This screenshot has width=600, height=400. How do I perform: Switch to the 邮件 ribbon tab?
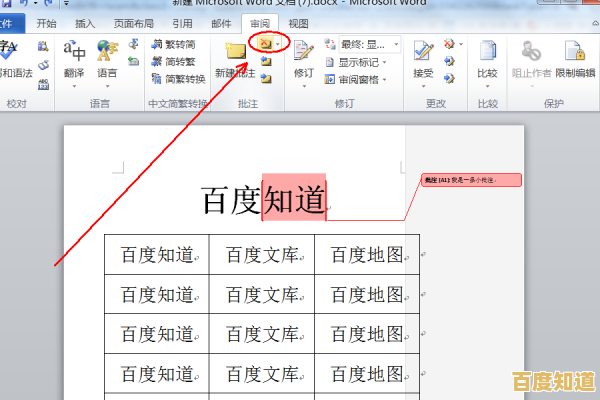click(x=221, y=24)
